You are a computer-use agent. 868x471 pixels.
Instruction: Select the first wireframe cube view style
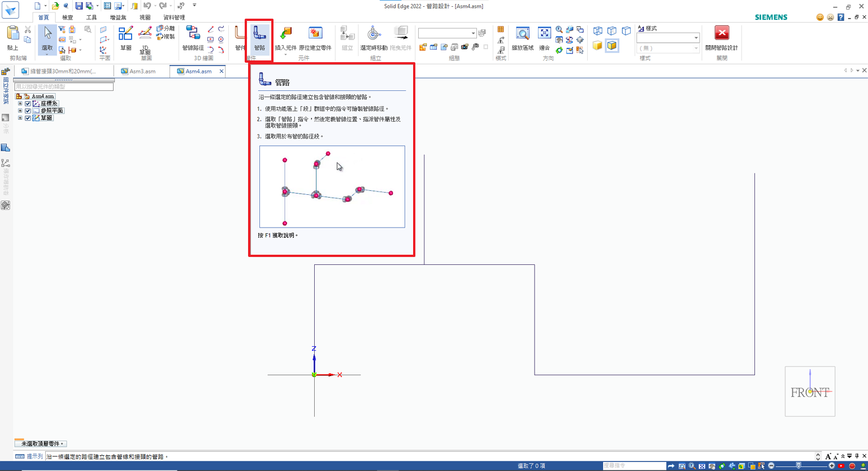(597, 30)
